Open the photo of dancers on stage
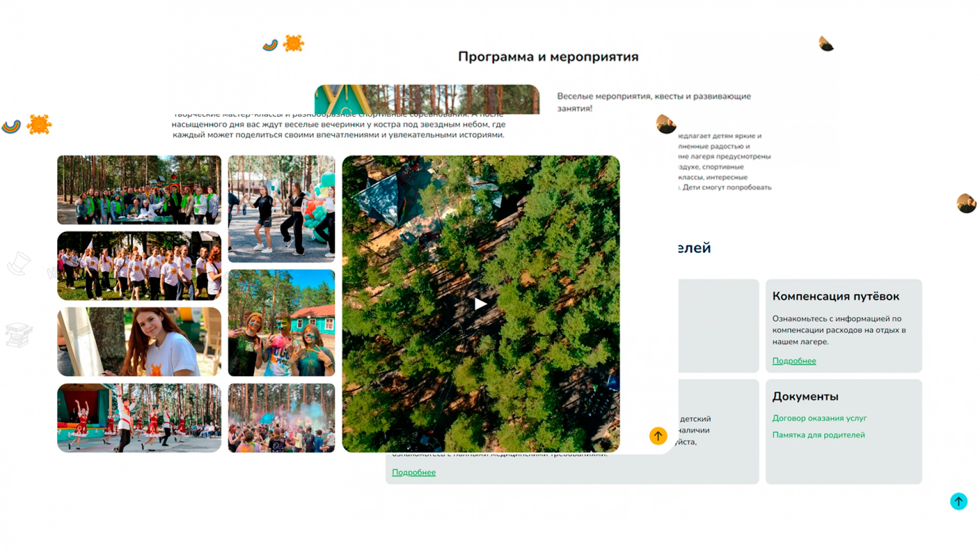This screenshot has width=980, height=551. pyautogui.click(x=139, y=418)
